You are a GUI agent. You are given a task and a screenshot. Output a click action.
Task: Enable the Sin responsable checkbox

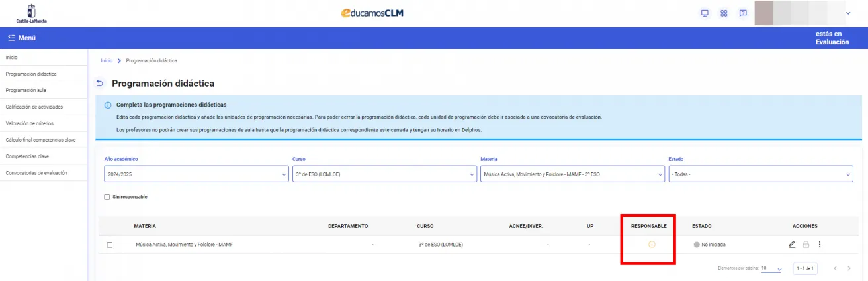coord(107,197)
